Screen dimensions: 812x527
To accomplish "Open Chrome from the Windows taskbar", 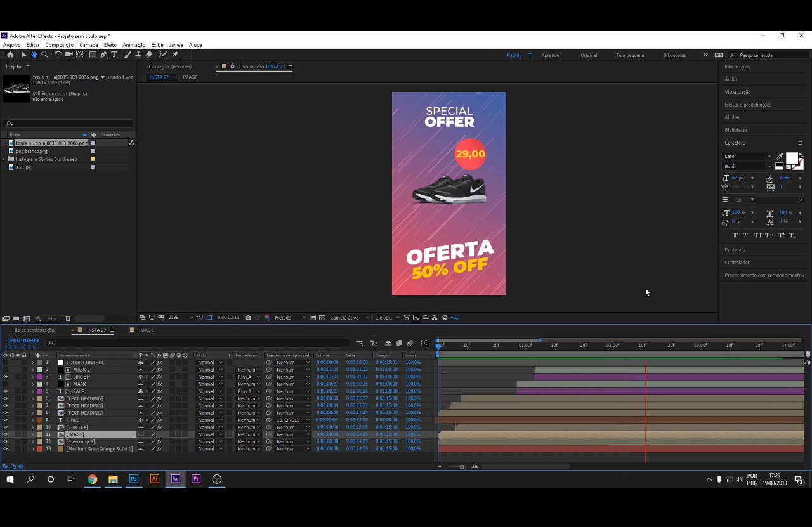I will pos(93,479).
